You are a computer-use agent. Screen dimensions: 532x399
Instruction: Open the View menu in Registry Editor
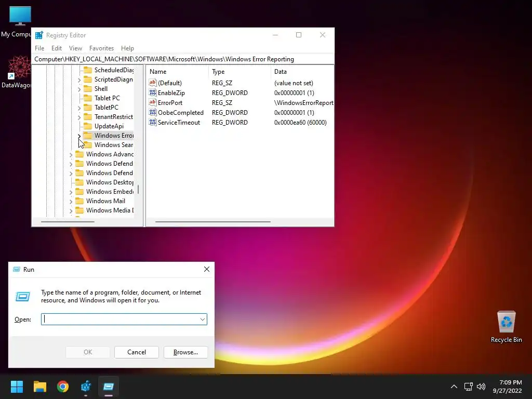[75, 48]
